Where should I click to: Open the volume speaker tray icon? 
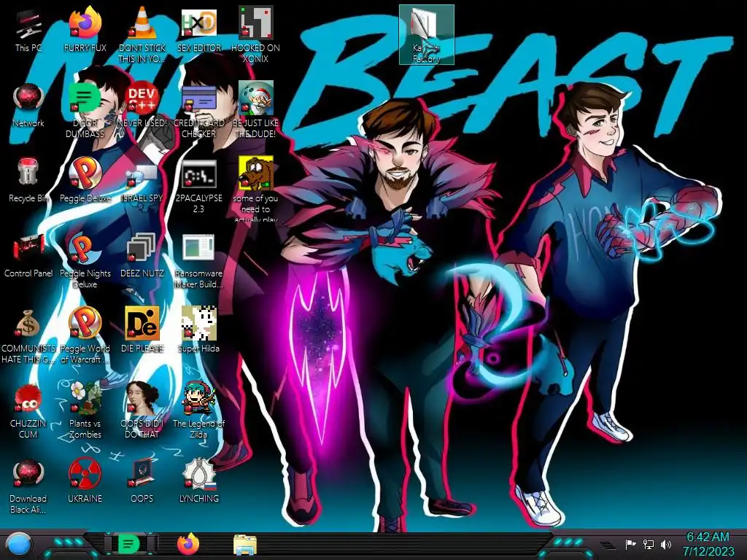point(666,544)
